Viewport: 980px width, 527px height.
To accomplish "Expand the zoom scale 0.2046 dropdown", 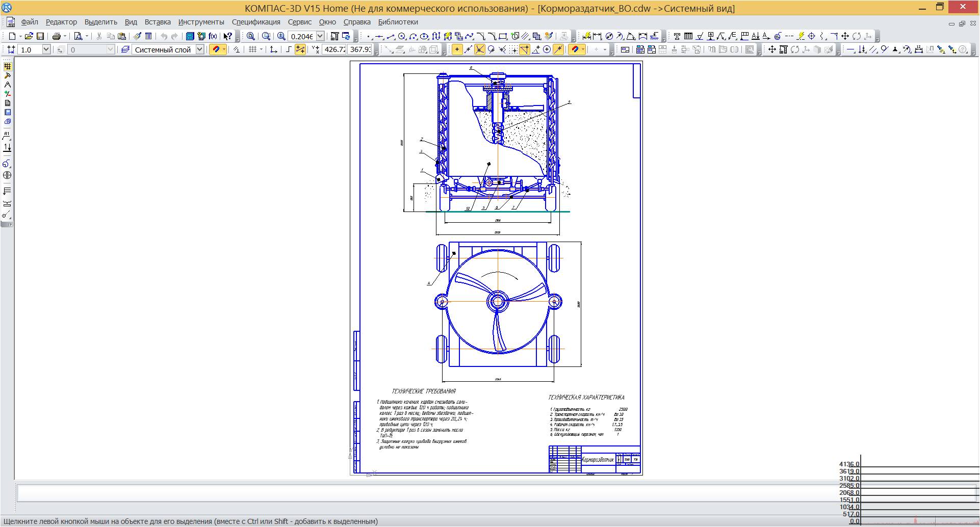I will coord(320,36).
